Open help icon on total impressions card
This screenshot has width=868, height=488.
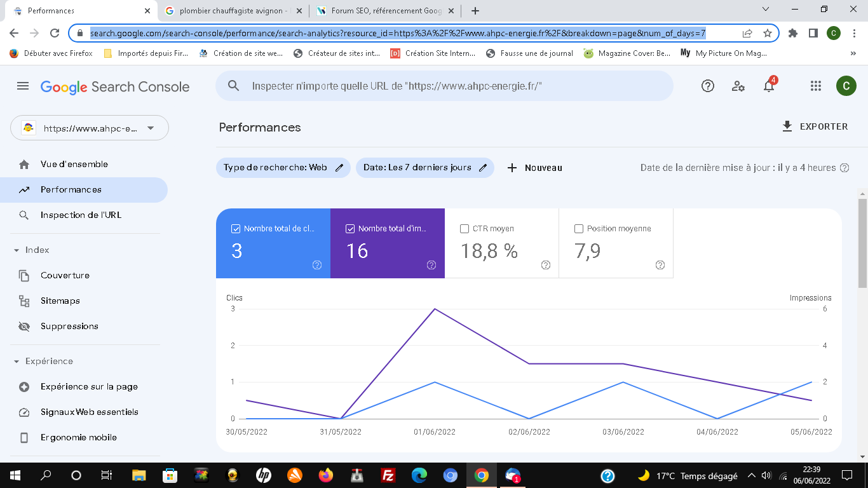tap(431, 265)
